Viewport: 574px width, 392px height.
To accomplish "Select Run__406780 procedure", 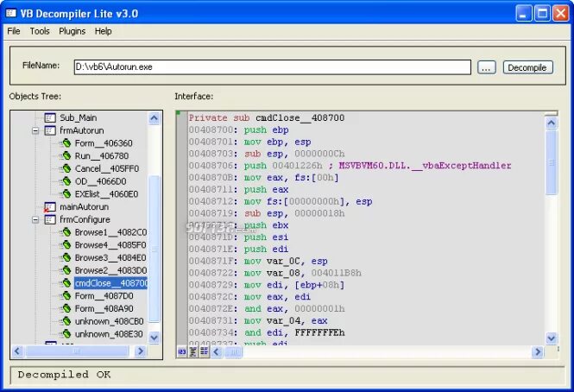I will pos(102,155).
